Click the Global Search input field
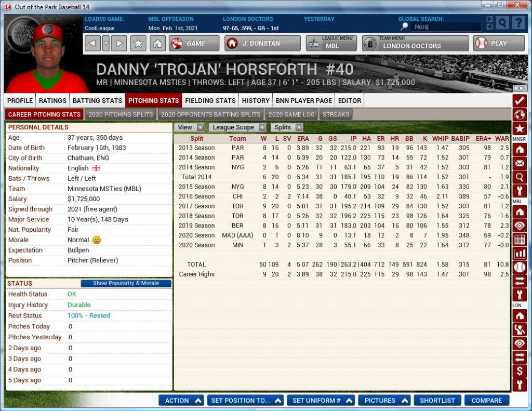This screenshot has width=532, height=411. tap(446, 27)
